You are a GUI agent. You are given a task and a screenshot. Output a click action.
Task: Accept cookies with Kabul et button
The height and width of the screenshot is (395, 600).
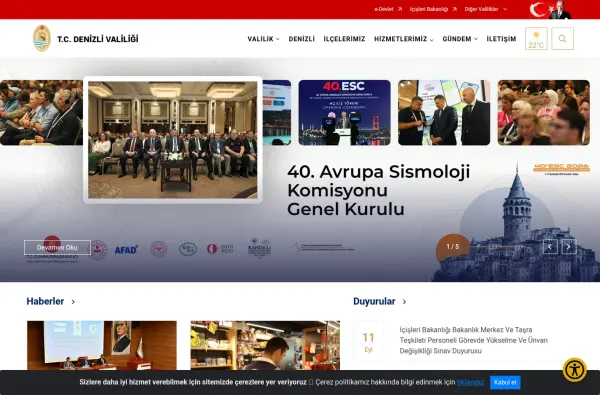pyautogui.click(x=505, y=382)
